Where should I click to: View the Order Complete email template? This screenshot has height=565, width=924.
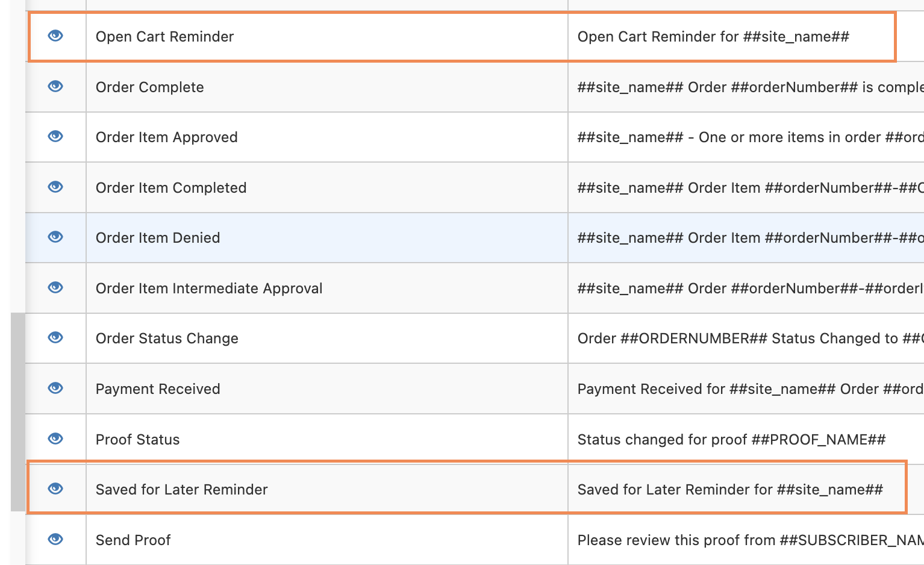pos(55,86)
